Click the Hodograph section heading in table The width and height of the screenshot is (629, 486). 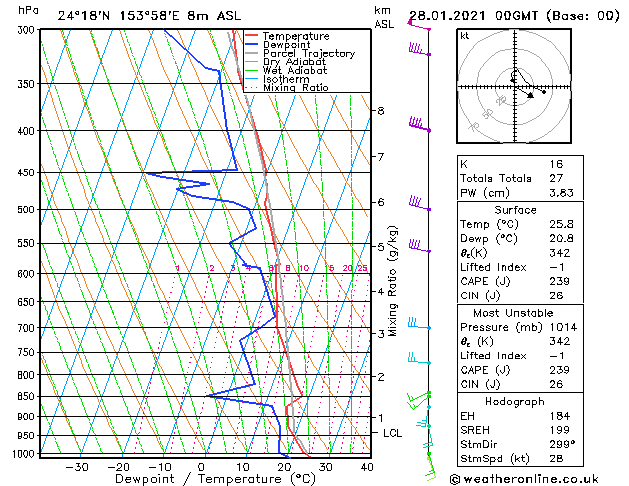tap(515, 402)
